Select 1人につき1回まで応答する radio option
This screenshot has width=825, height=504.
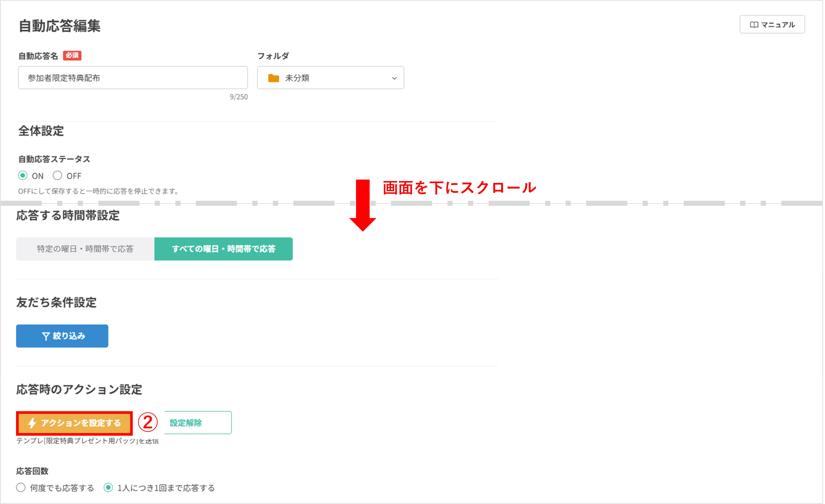point(108,488)
